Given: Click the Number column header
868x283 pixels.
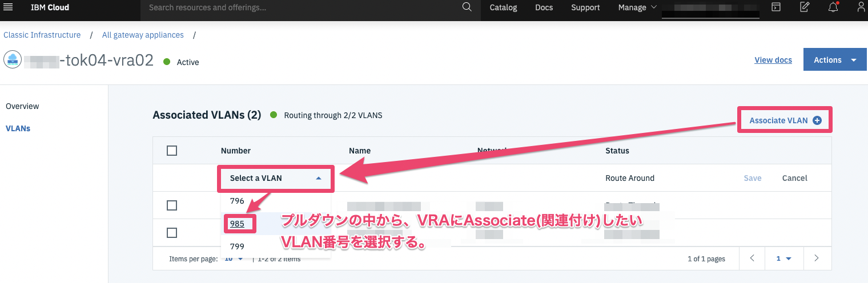Looking at the screenshot, I should (236, 151).
